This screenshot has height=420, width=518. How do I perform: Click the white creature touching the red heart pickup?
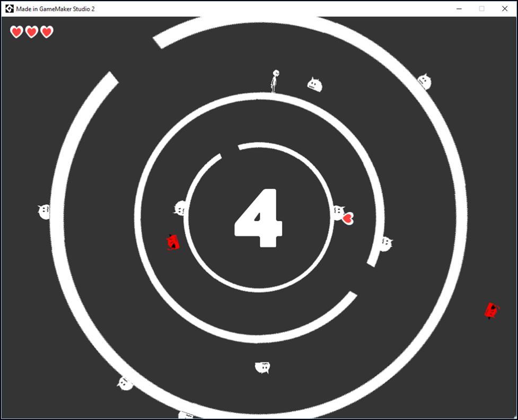point(338,212)
